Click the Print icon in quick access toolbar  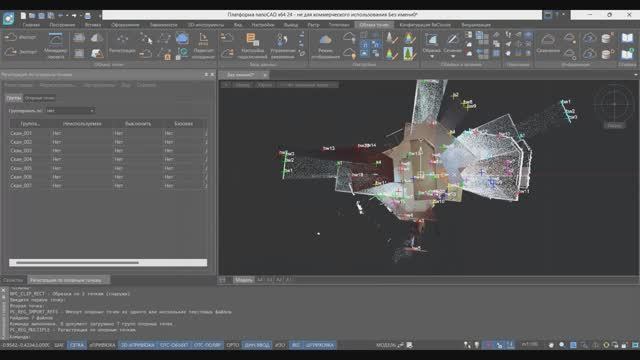(x=87, y=16)
